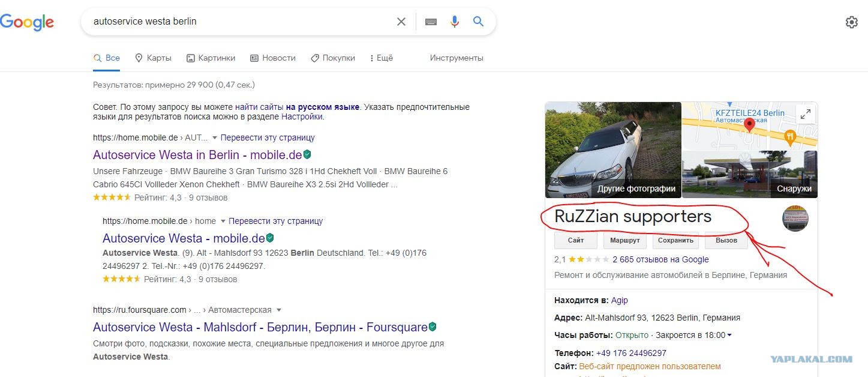Click the KFZTEILE24 Berlin map thumbnail
Viewport: 868px width, 377px height.
(750, 126)
